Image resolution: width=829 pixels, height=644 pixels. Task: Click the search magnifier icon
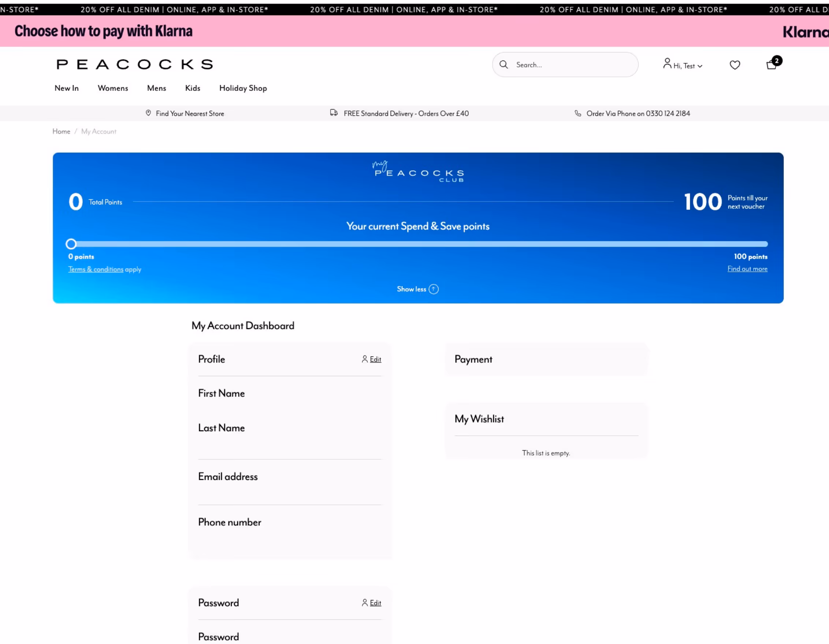pyautogui.click(x=503, y=64)
